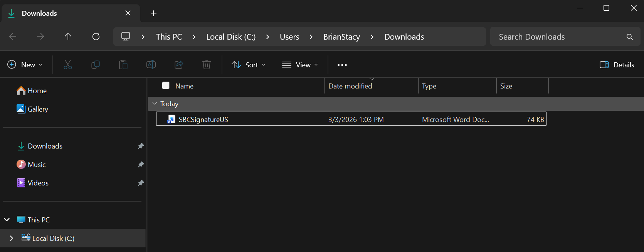Viewport: 644px width, 252px height.
Task: Click the Rename icon in toolbar
Action: [x=151, y=65]
